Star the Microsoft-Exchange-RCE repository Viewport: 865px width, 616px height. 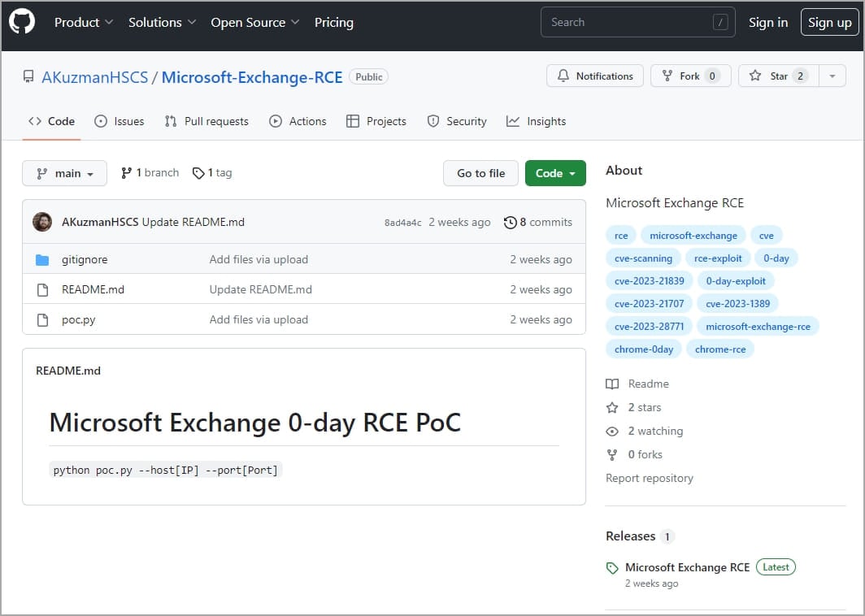pyautogui.click(x=778, y=76)
